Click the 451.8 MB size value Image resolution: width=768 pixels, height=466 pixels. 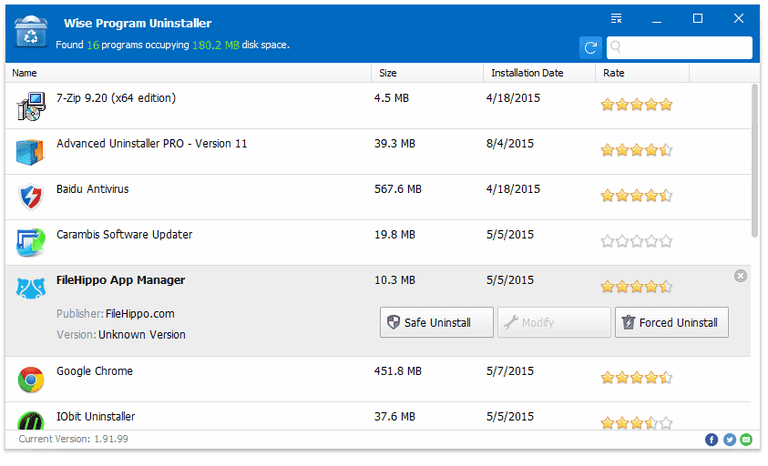398,371
